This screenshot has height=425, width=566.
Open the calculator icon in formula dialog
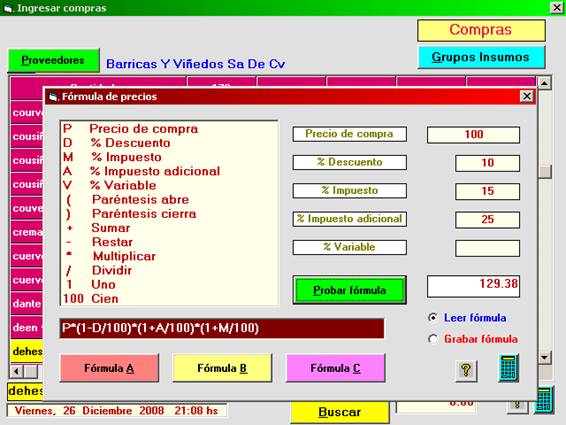coord(509,368)
